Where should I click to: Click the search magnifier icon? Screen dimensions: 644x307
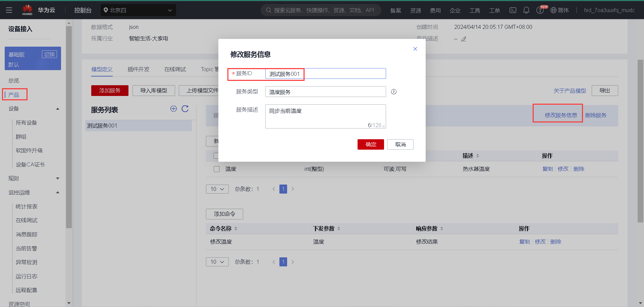tap(268, 10)
